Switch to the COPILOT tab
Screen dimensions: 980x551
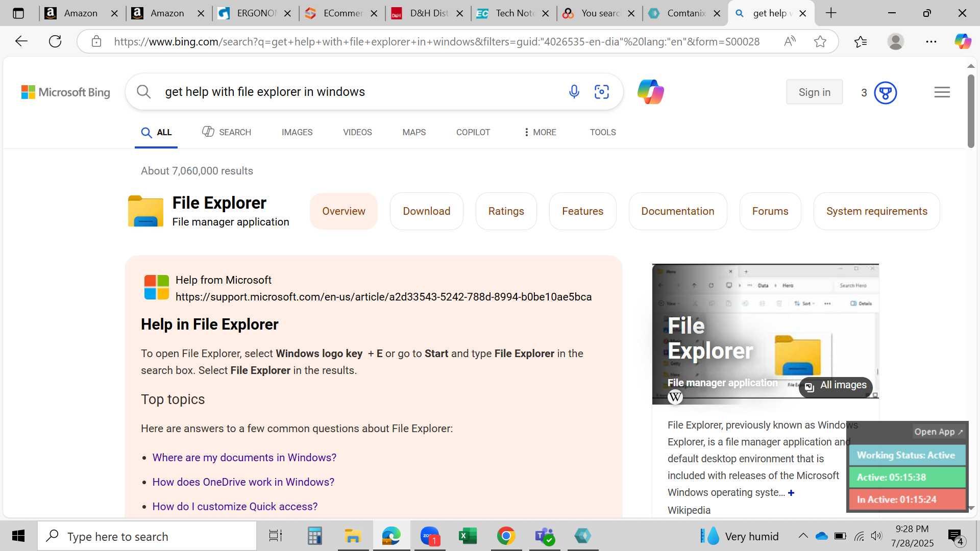(473, 132)
